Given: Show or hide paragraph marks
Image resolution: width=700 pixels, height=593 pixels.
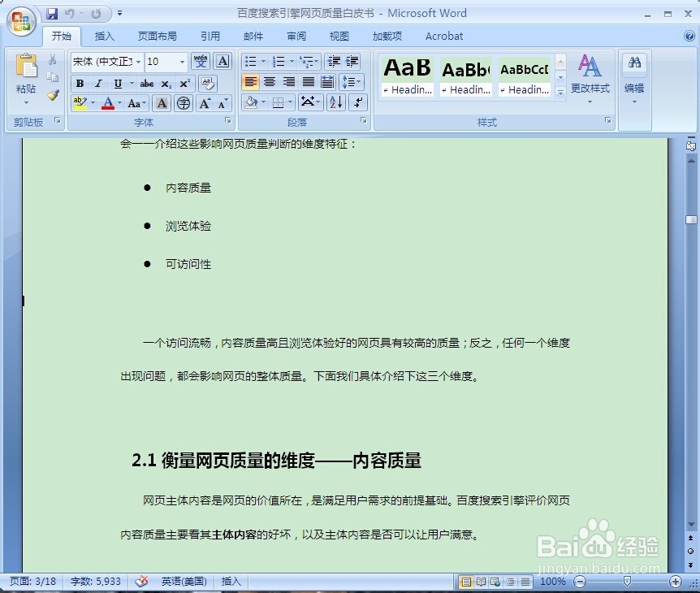Looking at the screenshot, I should (x=358, y=102).
